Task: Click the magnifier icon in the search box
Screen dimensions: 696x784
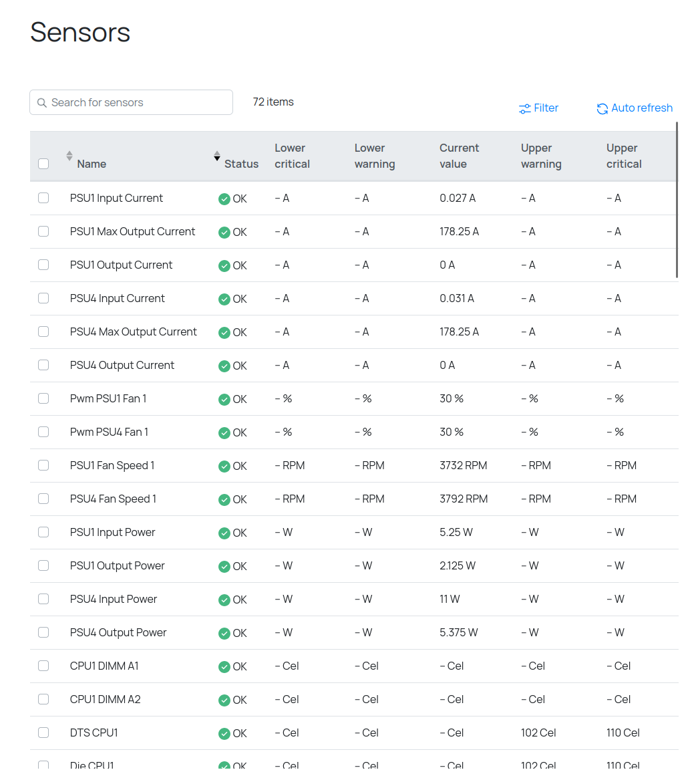Action: coord(41,103)
